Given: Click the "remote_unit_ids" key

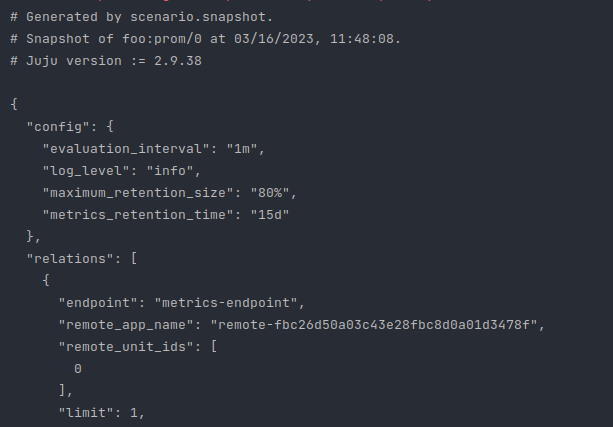Looking at the screenshot, I should coord(126,347).
